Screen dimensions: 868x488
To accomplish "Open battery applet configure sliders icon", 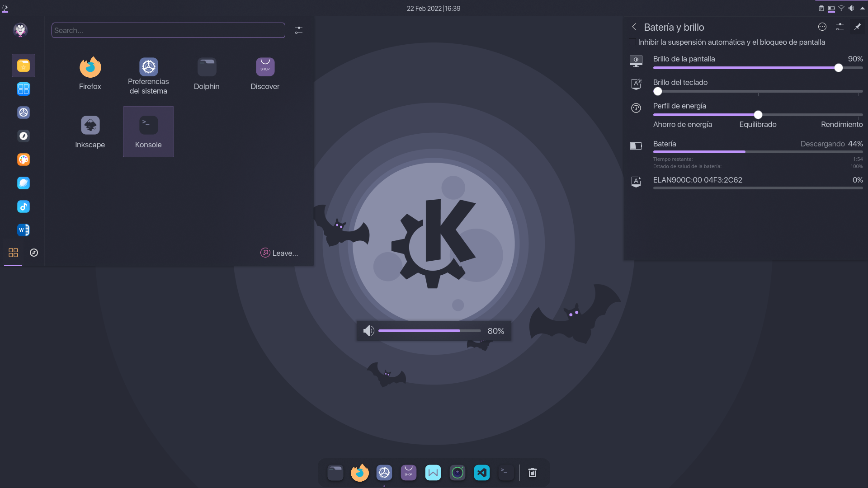I will pos(840,27).
